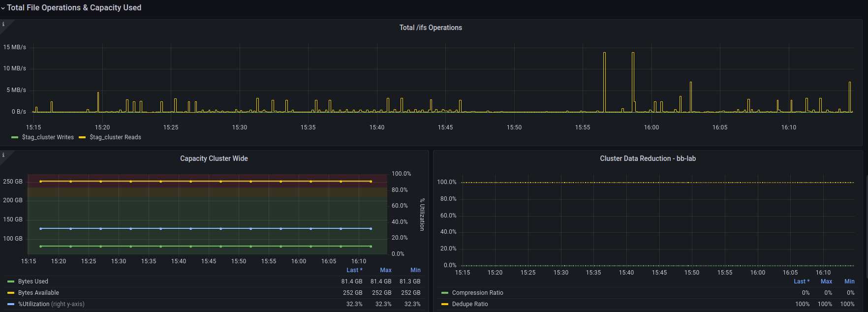
Task: Click the info icon on Capacity Cluster Wide panel
Action: (x=3, y=155)
